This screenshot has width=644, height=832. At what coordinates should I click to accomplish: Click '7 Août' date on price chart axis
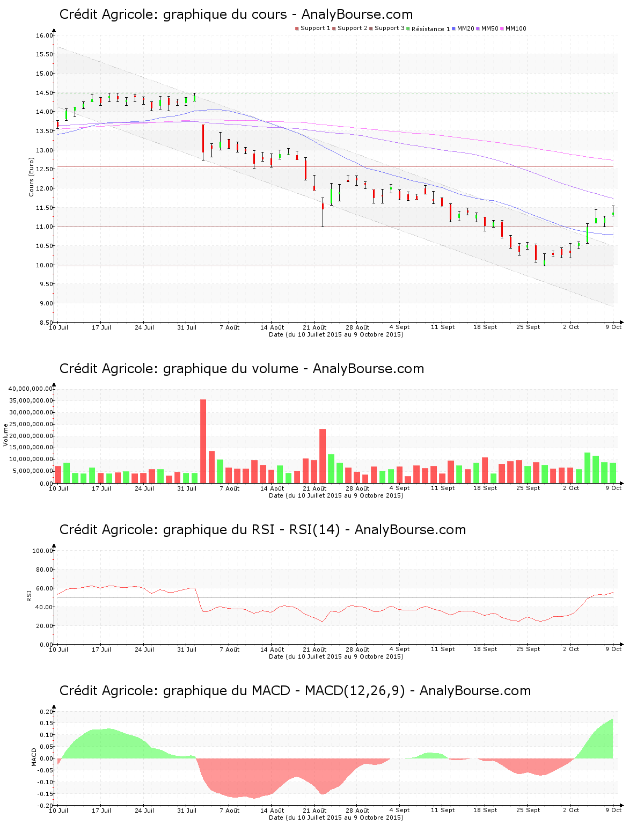[x=230, y=327]
